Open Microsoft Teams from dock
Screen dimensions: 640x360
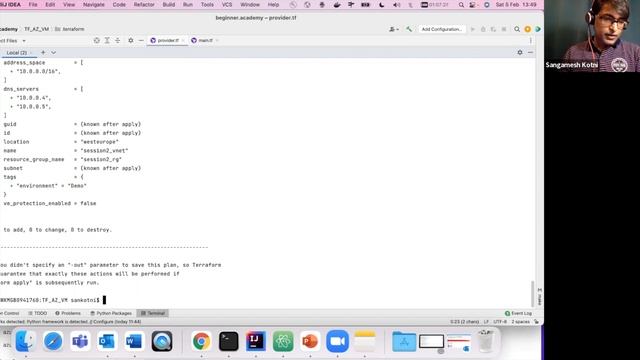80,341
